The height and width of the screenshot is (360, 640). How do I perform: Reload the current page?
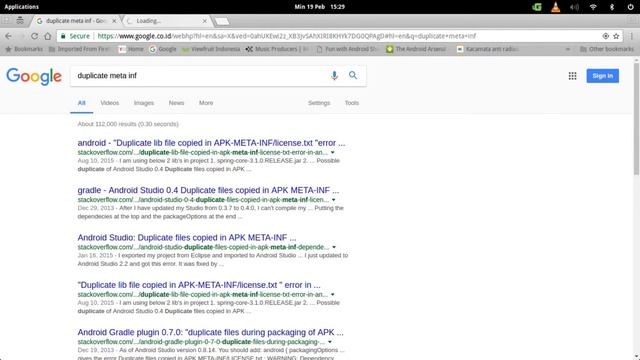click(x=34, y=36)
